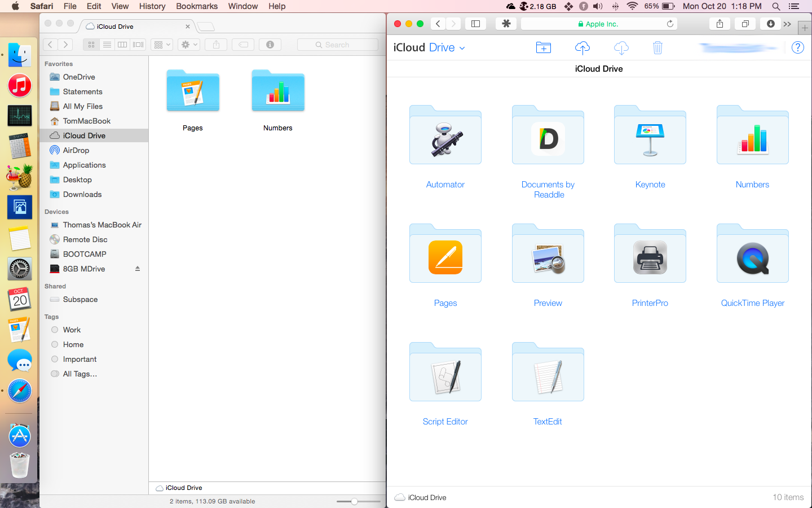Open iTunes from the Dock

click(20, 86)
